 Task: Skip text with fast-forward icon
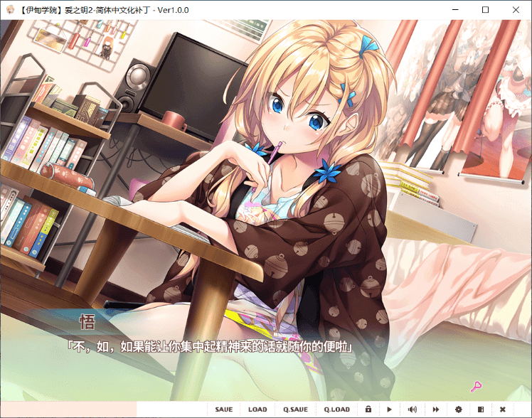pos(436,409)
